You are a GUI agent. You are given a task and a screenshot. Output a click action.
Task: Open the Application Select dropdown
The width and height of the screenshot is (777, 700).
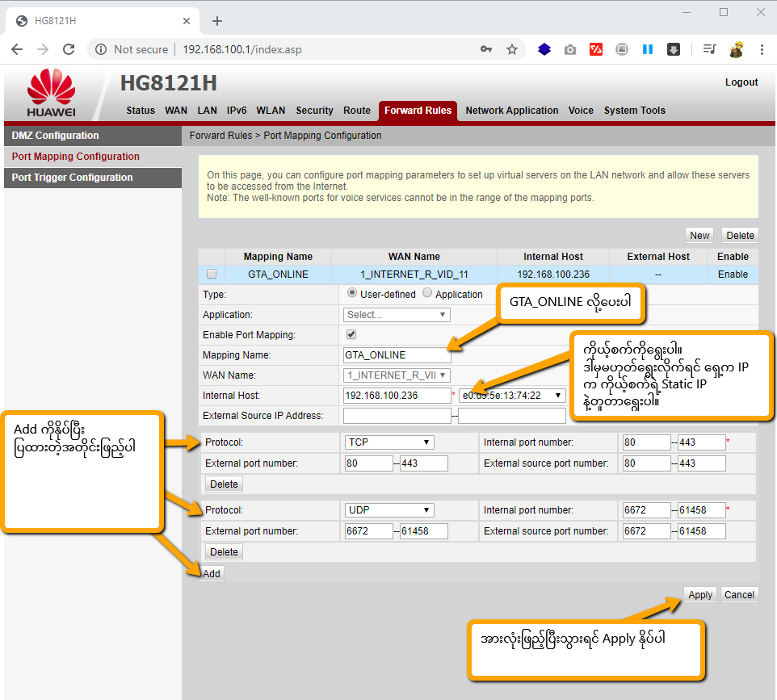click(x=397, y=315)
